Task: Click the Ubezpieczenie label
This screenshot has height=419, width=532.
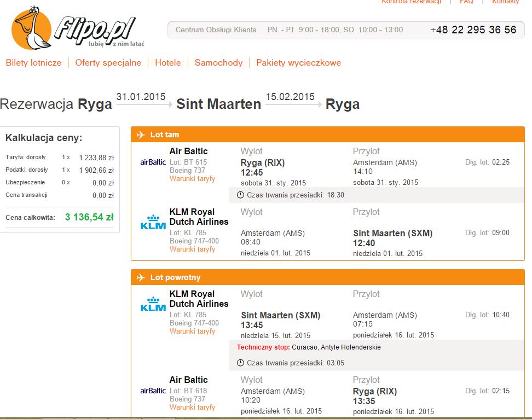Action: coord(25,182)
